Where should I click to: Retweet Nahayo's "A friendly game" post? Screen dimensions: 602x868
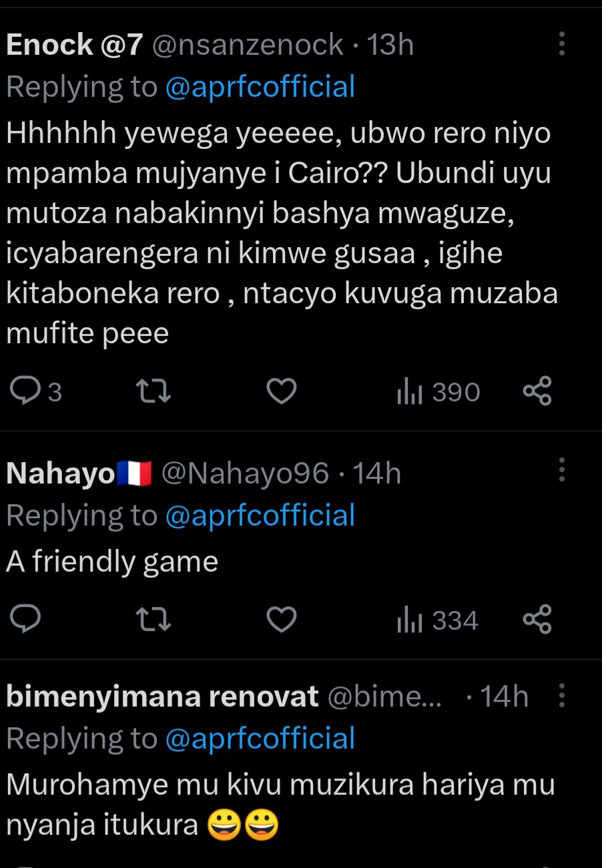(x=154, y=621)
